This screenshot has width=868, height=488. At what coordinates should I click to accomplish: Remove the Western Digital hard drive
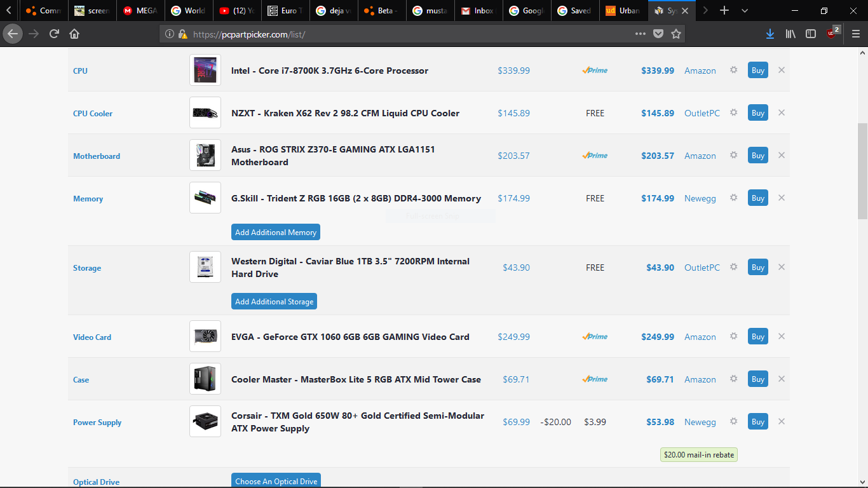tap(782, 267)
